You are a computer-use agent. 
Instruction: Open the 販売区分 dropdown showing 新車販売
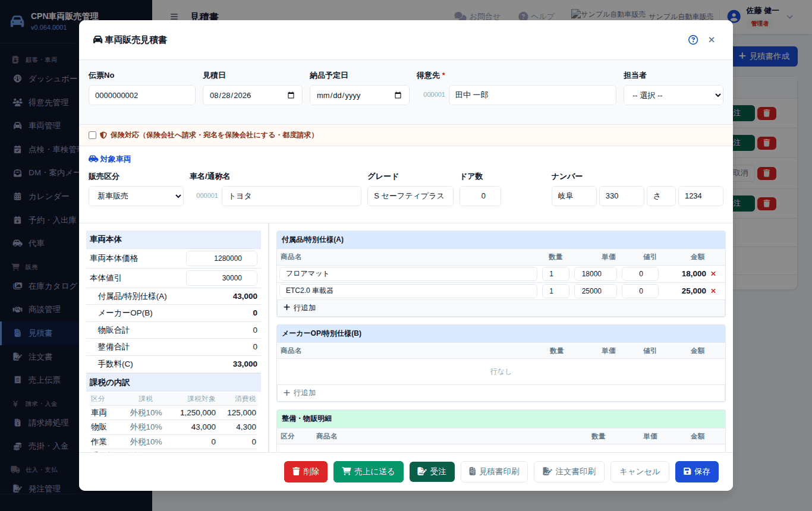pos(136,196)
